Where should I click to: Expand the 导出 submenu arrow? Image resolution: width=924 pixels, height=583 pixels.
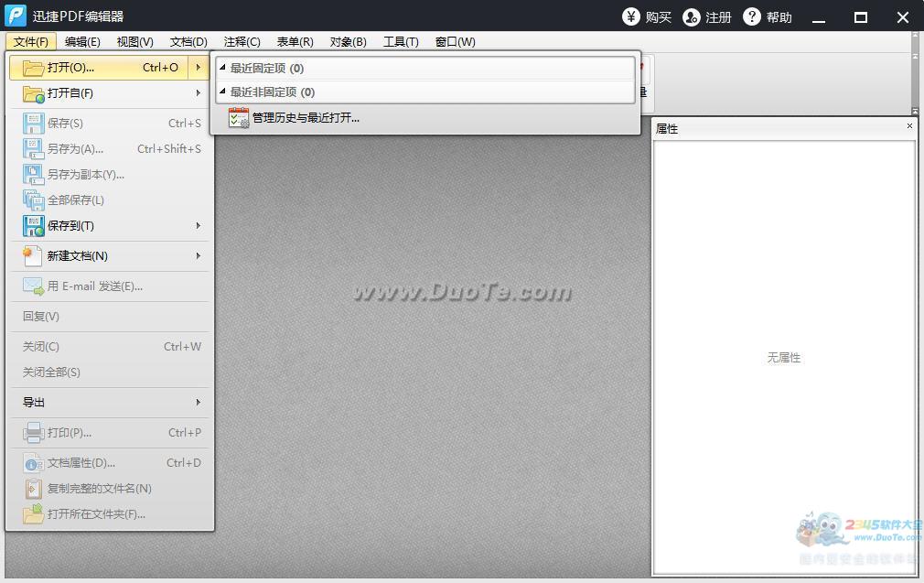[199, 402]
